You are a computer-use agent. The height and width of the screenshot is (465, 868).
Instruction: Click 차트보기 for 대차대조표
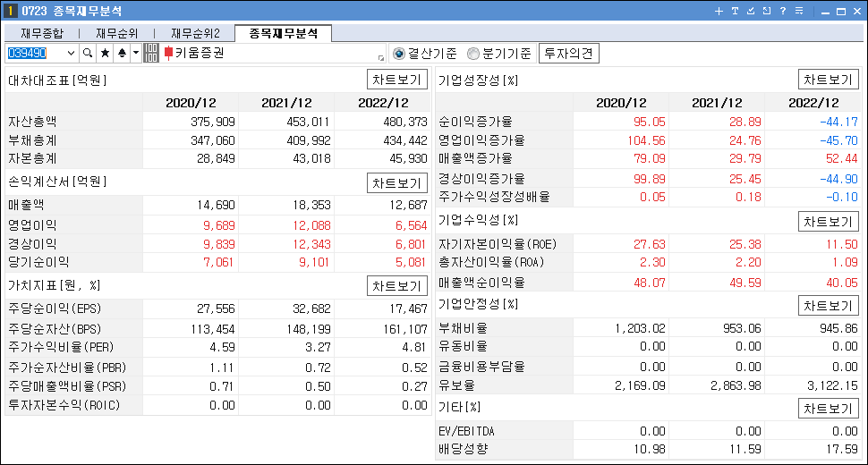[x=397, y=80]
